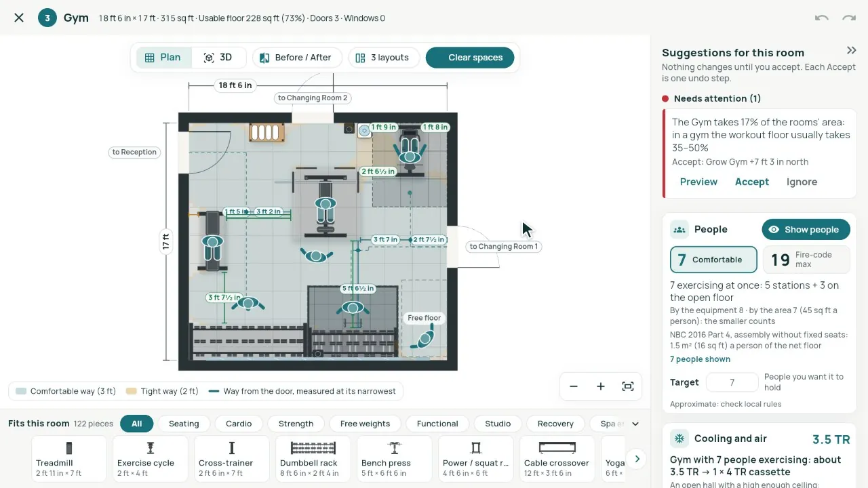
Task: Select the 19 Fire-code max option
Action: (x=806, y=260)
